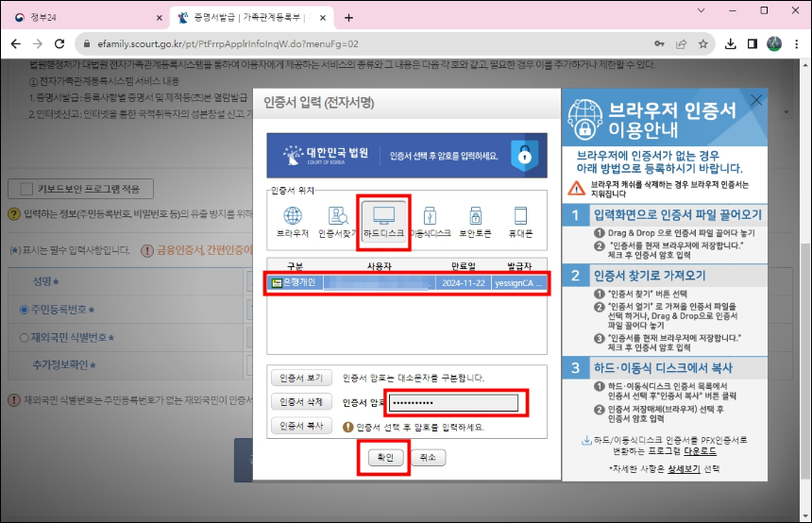Click the share page icon in address bar
The width and height of the screenshot is (812, 523).
pyautogui.click(x=682, y=44)
